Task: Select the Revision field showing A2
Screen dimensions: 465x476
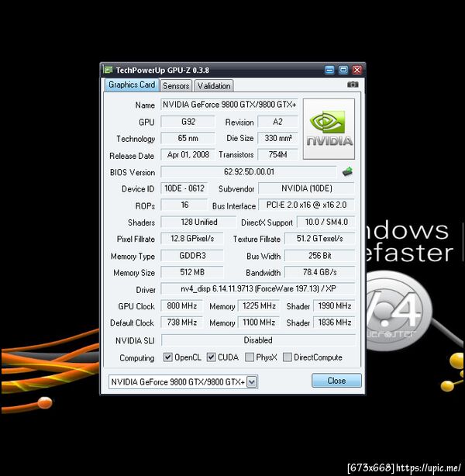Action: tap(277, 122)
